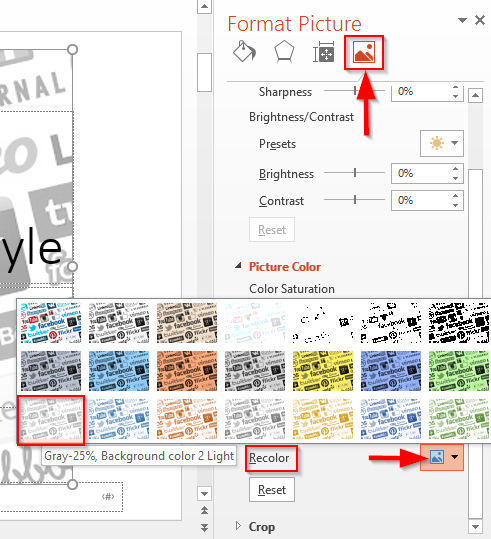Select the Picture tab icon in Format Picture

[x=364, y=53]
